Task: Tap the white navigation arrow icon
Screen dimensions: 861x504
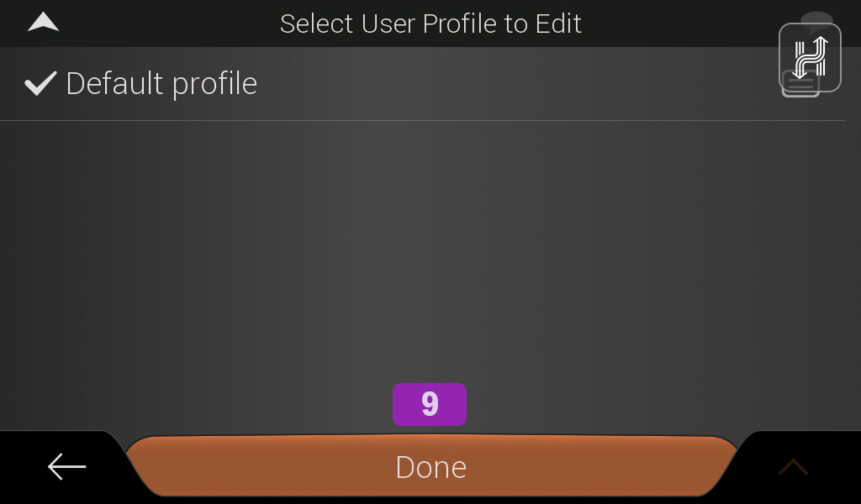Action: pos(44,23)
